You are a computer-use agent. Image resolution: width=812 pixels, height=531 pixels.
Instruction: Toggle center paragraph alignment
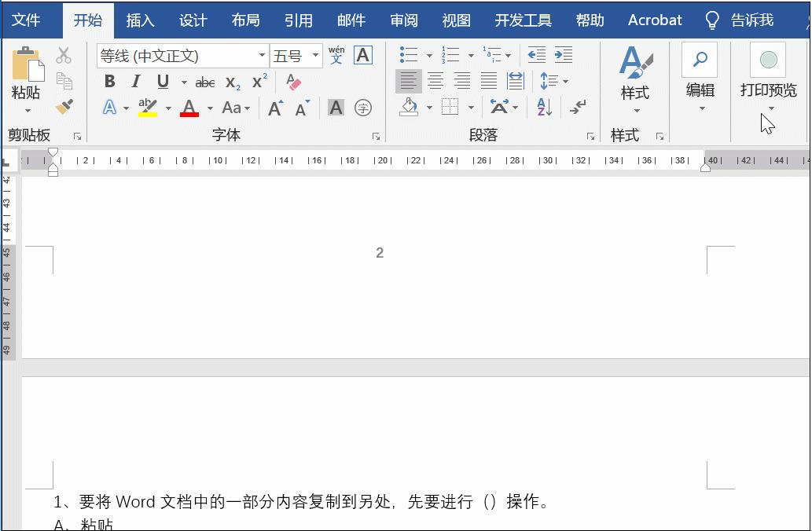click(x=435, y=81)
